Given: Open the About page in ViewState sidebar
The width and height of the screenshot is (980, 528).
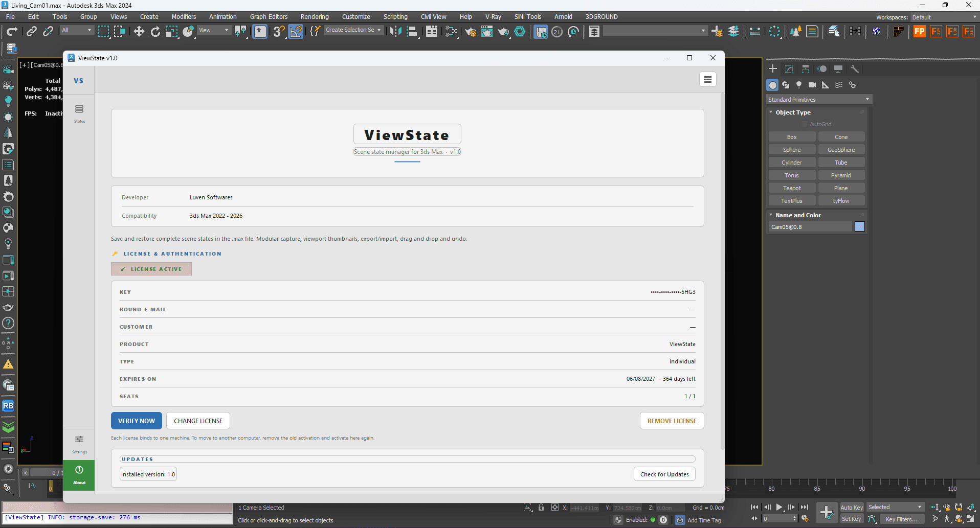Looking at the screenshot, I should (79, 475).
